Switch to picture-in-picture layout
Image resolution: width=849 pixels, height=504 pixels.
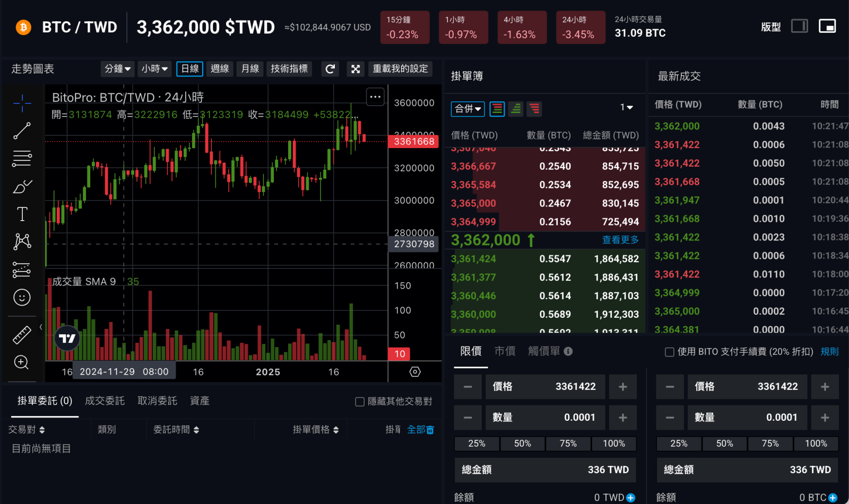[x=827, y=26]
